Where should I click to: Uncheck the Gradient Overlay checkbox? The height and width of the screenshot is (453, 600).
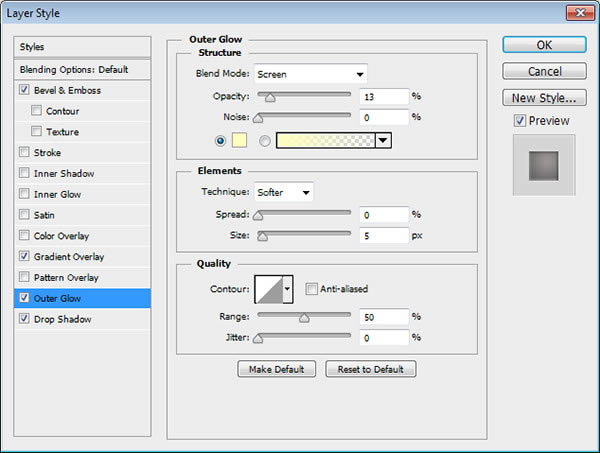click(24, 256)
